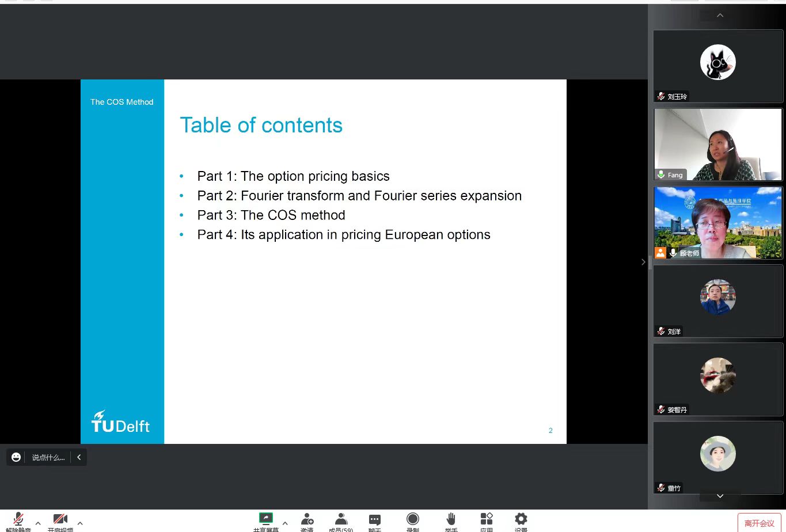Open audio options arrow beside the microphone
The image size is (786, 532).
tap(38, 523)
